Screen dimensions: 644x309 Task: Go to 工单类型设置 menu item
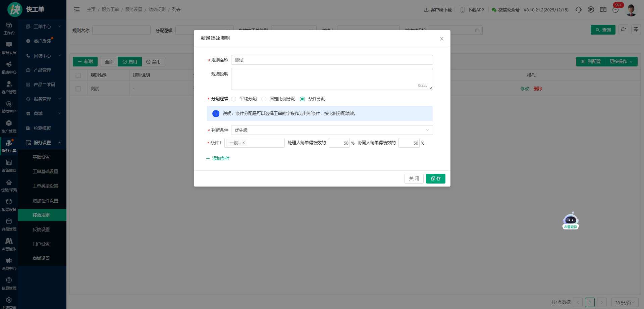[x=45, y=186]
